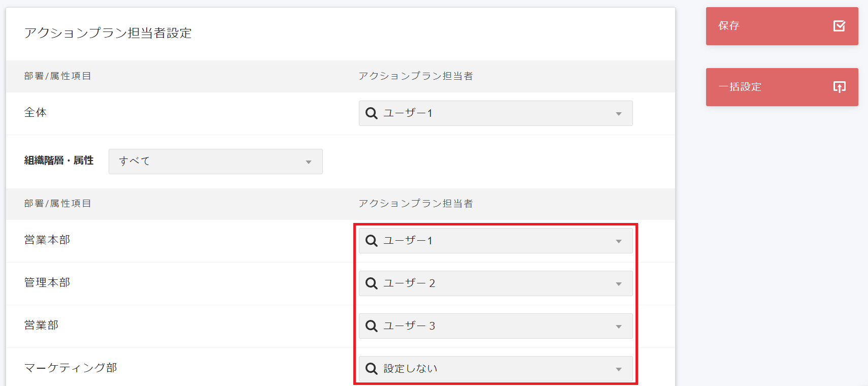868x386 pixels.
Task: Click the アクションプラン担当者設定 heading
Action: tap(108, 33)
